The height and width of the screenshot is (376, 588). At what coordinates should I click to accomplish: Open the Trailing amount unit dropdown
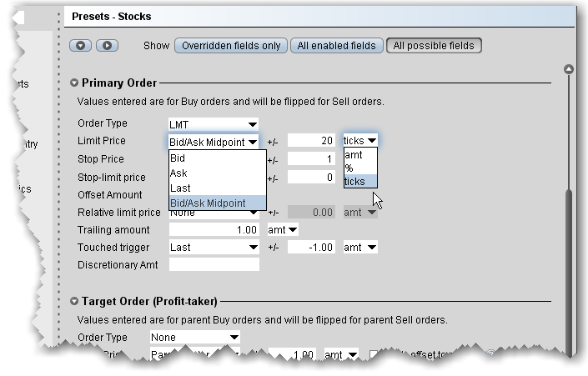tap(281, 229)
